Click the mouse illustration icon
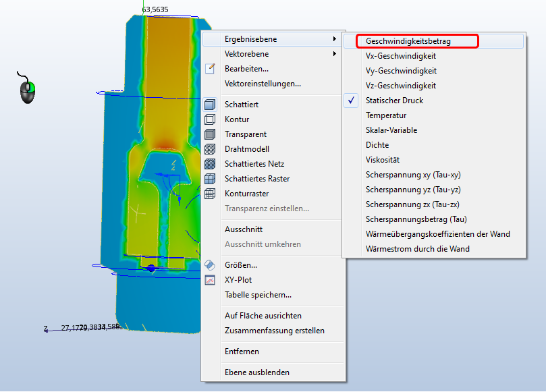 (27, 88)
